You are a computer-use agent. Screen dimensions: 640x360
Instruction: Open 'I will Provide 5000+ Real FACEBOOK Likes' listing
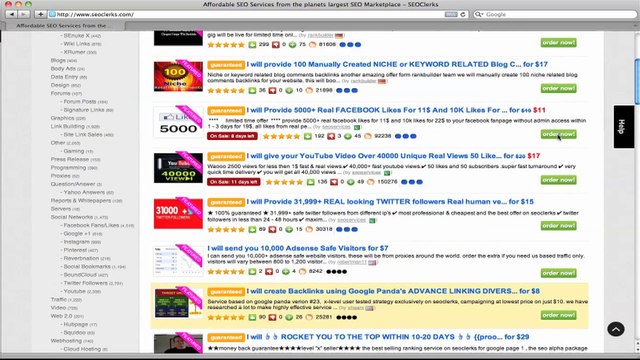tap(396, 110)
